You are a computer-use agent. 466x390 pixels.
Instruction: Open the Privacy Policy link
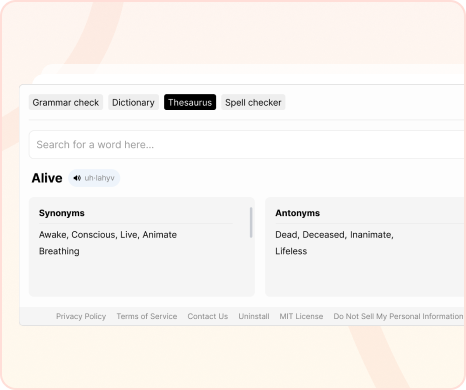click(x=81, y=316)
